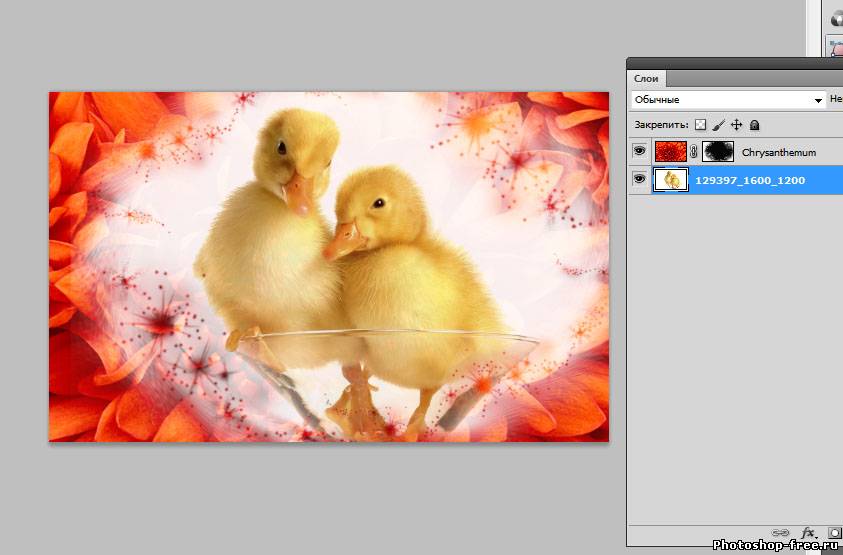Viewport: 843px width, 555px height.
Task: Select the Chrysanthemum layer by name
Action: click(x=778, y=153)
